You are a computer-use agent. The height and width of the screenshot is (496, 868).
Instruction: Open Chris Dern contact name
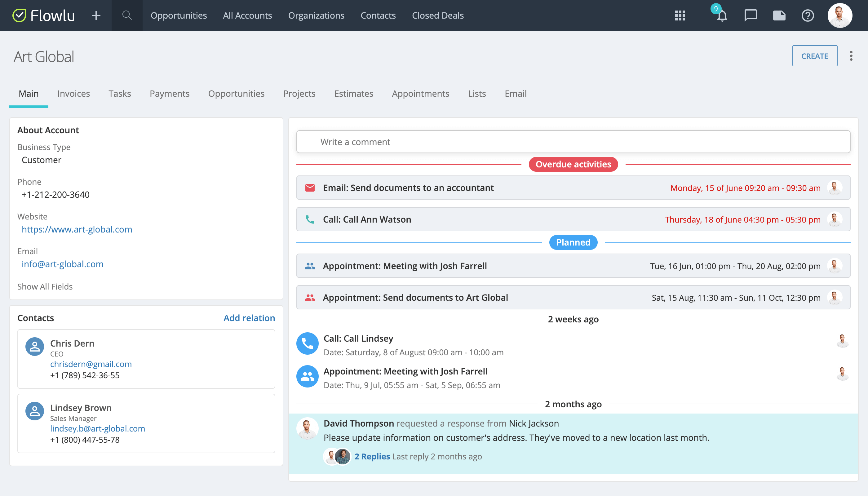(x=72, y=343)
